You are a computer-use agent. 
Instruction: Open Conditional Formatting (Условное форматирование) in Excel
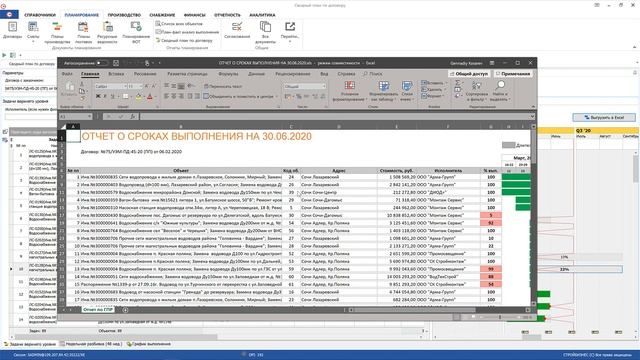(349, 91)
